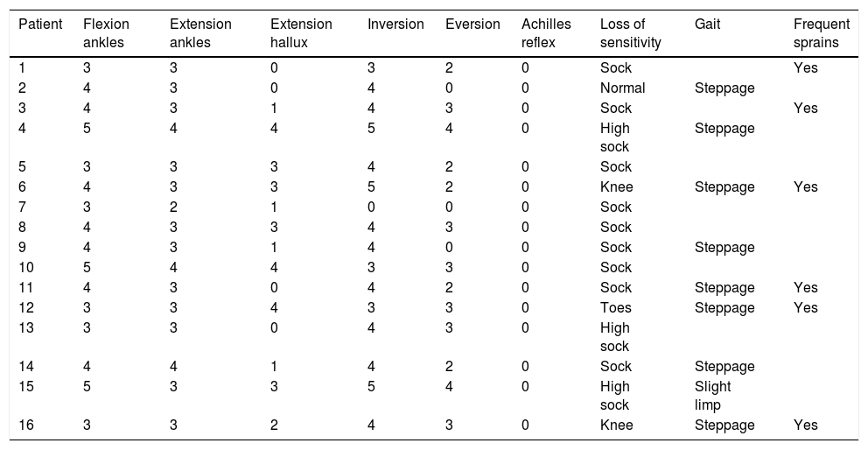Click patient number 13 cell
The height and width of the screenshot is (450, 868).
pyautogui.click(x=25, y=327)
